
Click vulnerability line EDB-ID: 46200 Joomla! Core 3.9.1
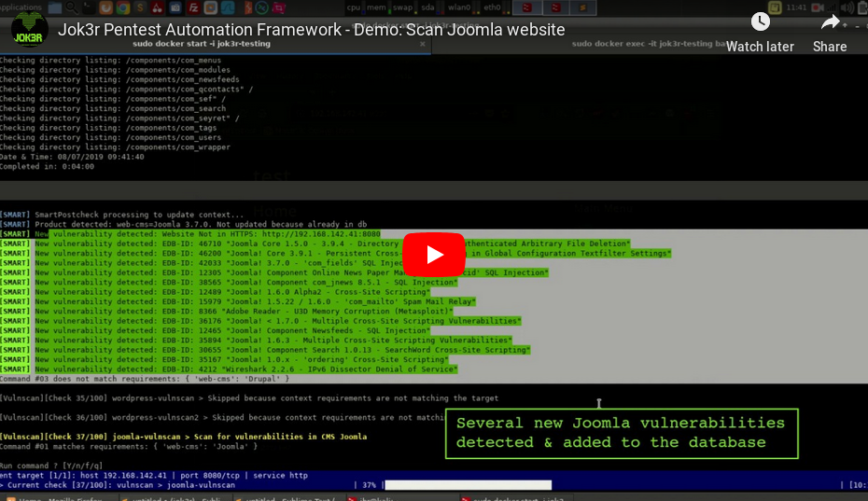coord(335,253)
